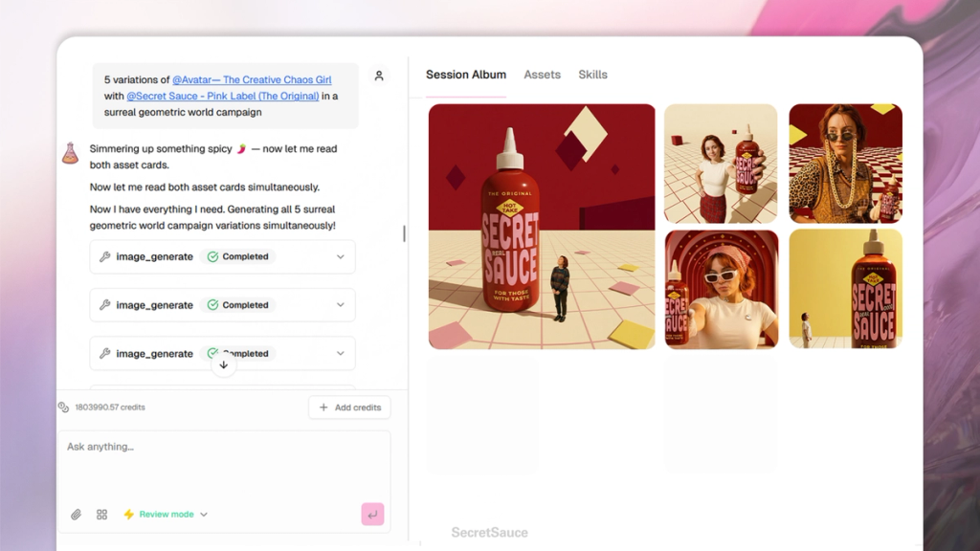
Task: Expand the second image_generate result
Action: 342,304
